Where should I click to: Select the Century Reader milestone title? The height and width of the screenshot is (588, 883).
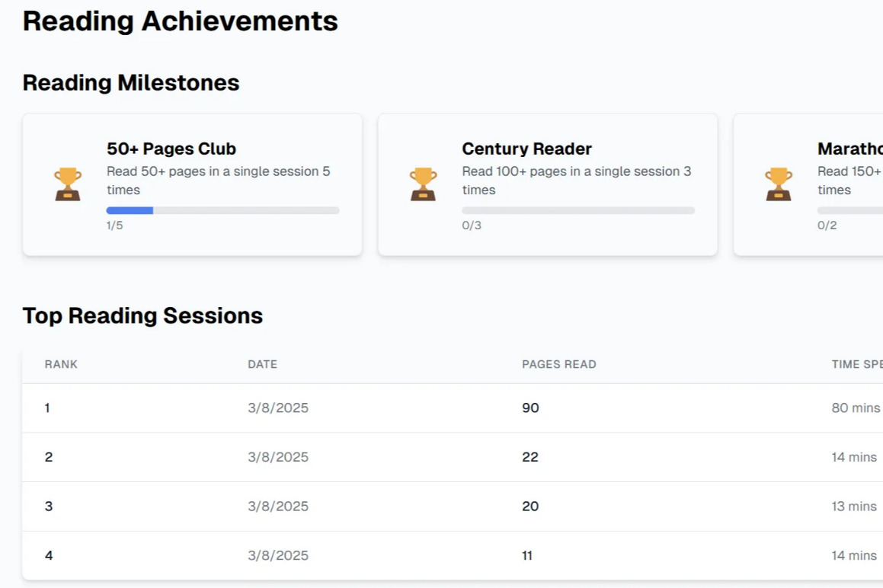coord(526,149)
